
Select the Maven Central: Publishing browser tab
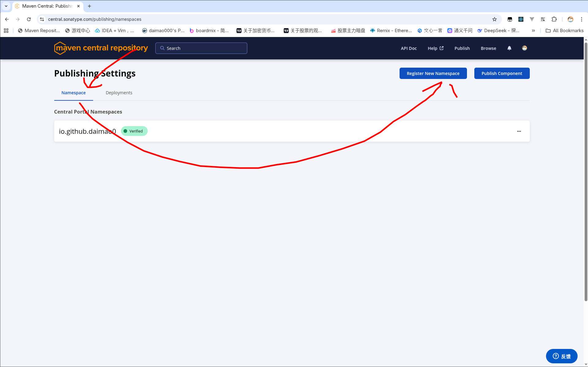(47, 6)
